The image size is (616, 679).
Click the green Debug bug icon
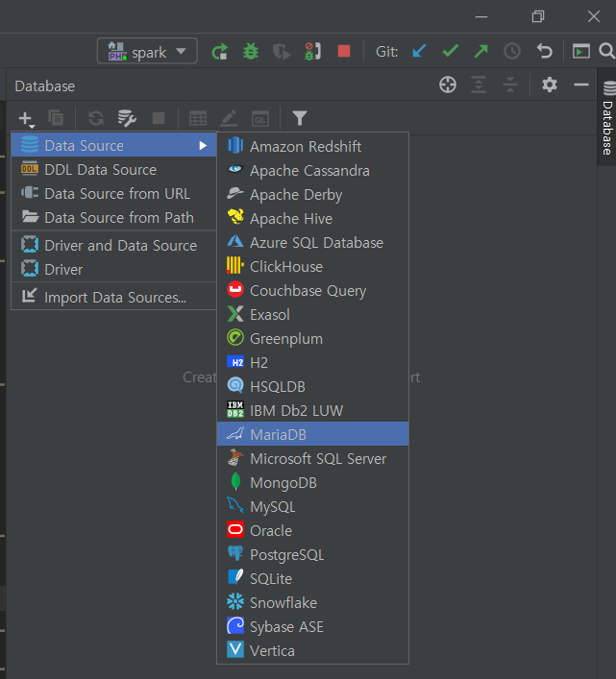click(251, 52)
